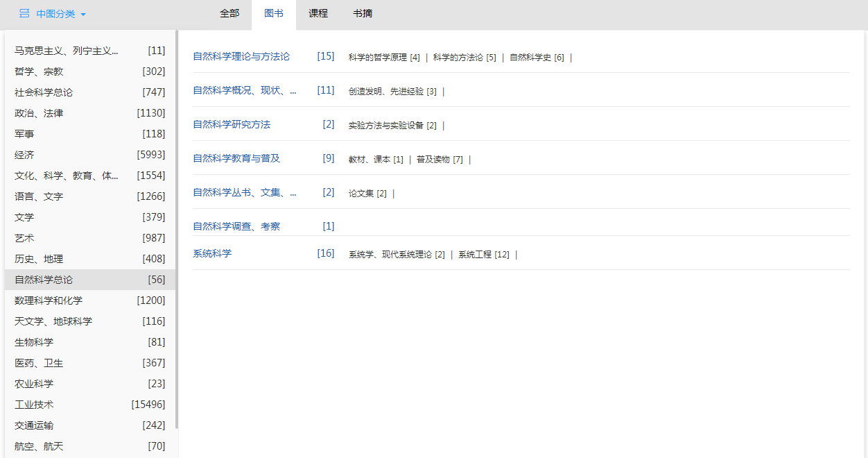Click 普及读物 sub-link
868x458 pixels.
pos(433,160)
